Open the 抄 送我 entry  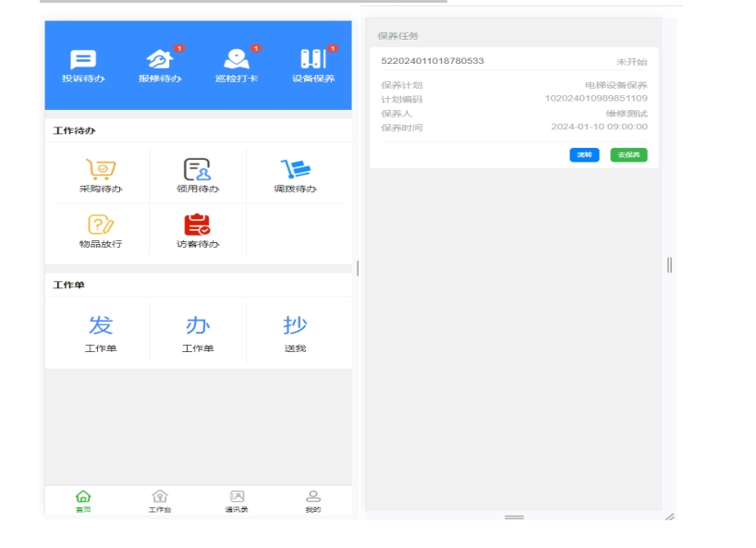point(295,334)
